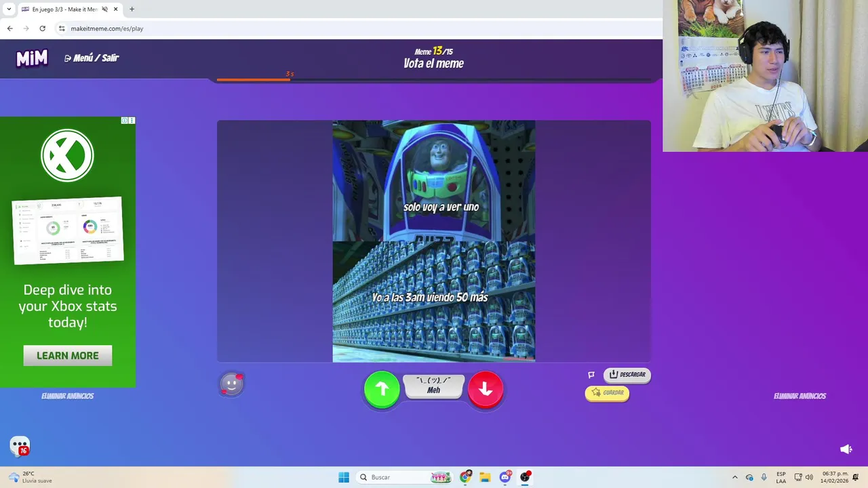Click the network tray icon

pos(798,477)
